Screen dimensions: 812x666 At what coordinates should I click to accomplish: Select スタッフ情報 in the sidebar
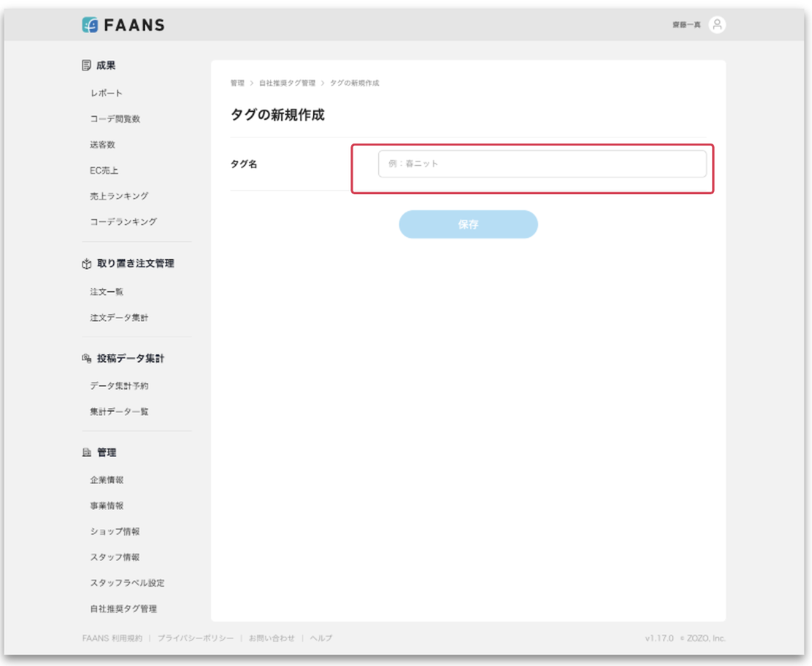coord(115,557)
